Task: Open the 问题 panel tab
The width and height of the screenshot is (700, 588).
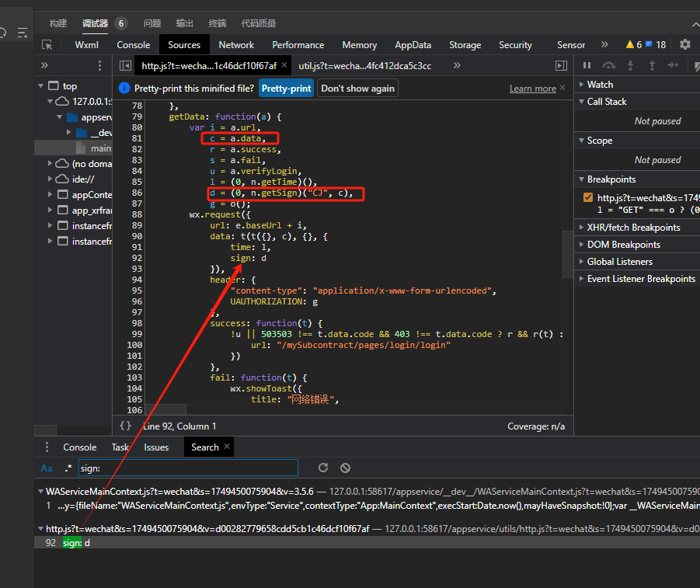Action: 152,23
